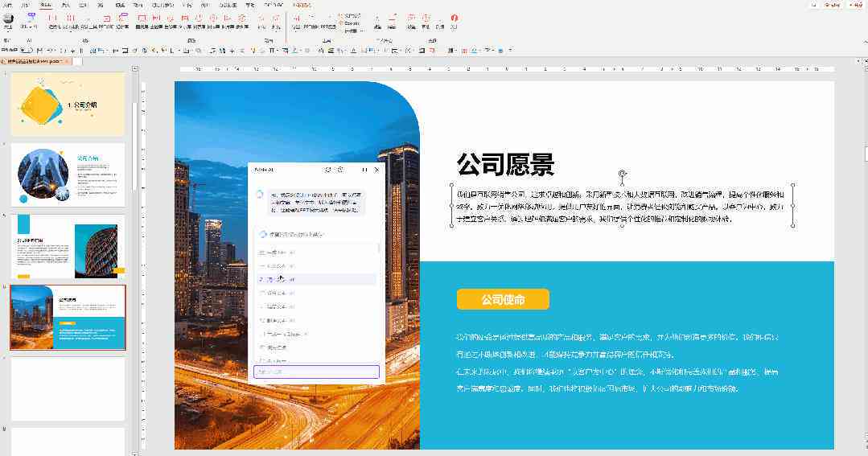Open the currently underlined active ribbon tab
This screenshot has height=456, width=868.
point(46,5)
